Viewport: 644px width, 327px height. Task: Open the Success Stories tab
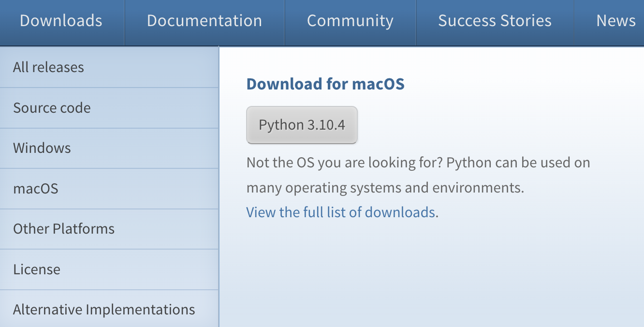[x=495, y=21]
